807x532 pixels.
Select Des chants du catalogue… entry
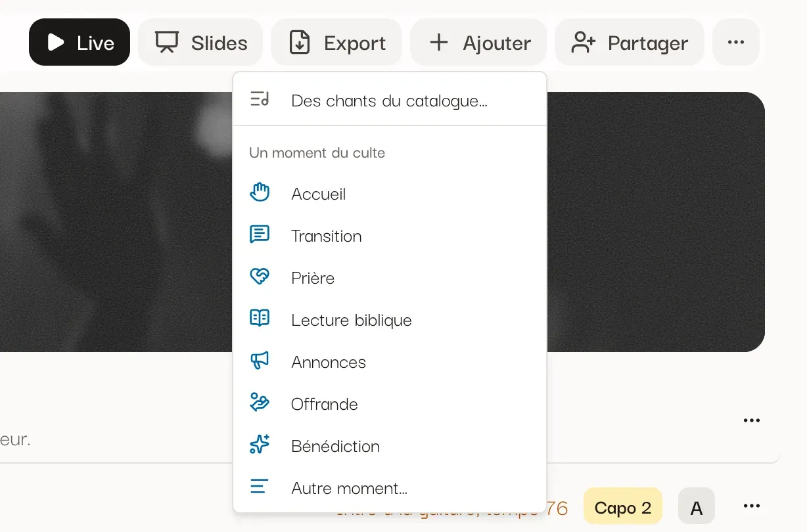(390, 100)
